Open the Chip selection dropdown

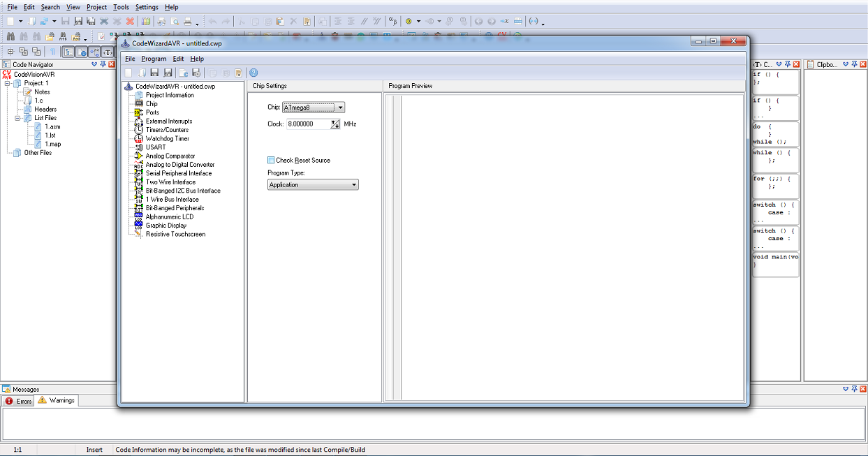coord(340,108)
